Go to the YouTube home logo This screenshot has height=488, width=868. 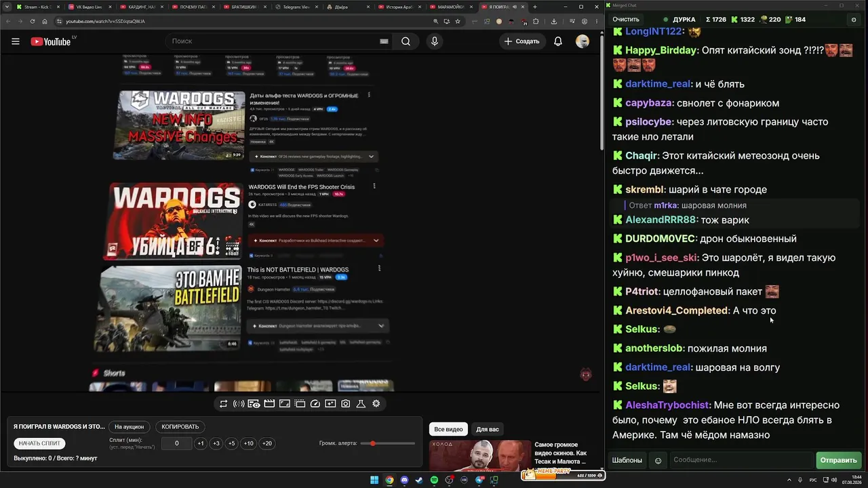(51, 41)
